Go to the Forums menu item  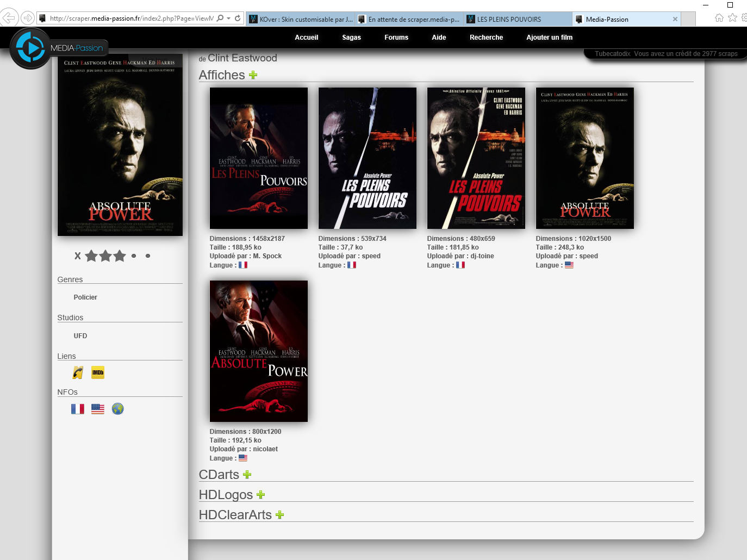(396, 38)
